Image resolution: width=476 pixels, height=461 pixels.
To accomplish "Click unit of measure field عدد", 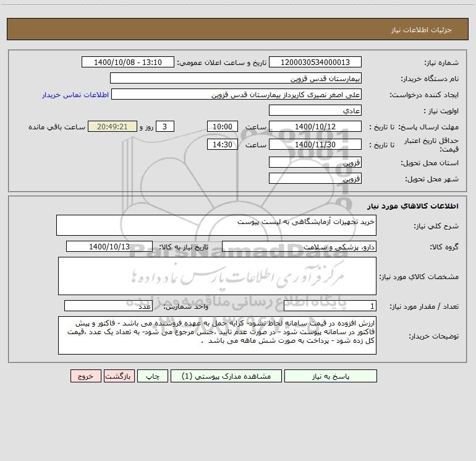I will tap(108, 306).
